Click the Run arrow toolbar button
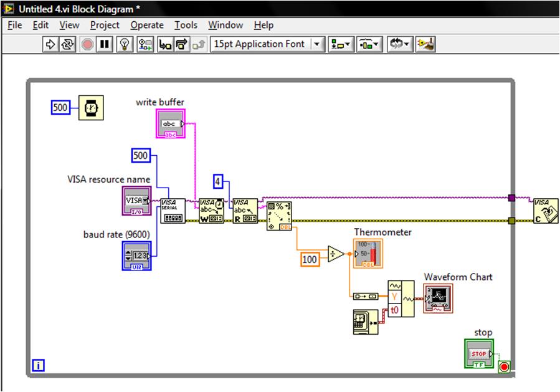This screenshot has height=392, width=560. (x=50, y=44)
